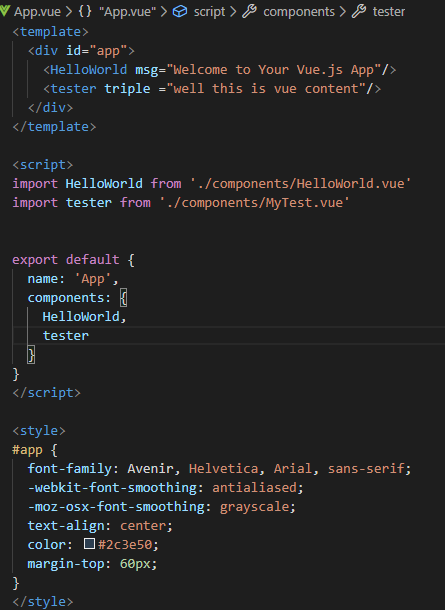
Task: Click the highlighted closing brace of components
Action: click(x=31, y=355)
